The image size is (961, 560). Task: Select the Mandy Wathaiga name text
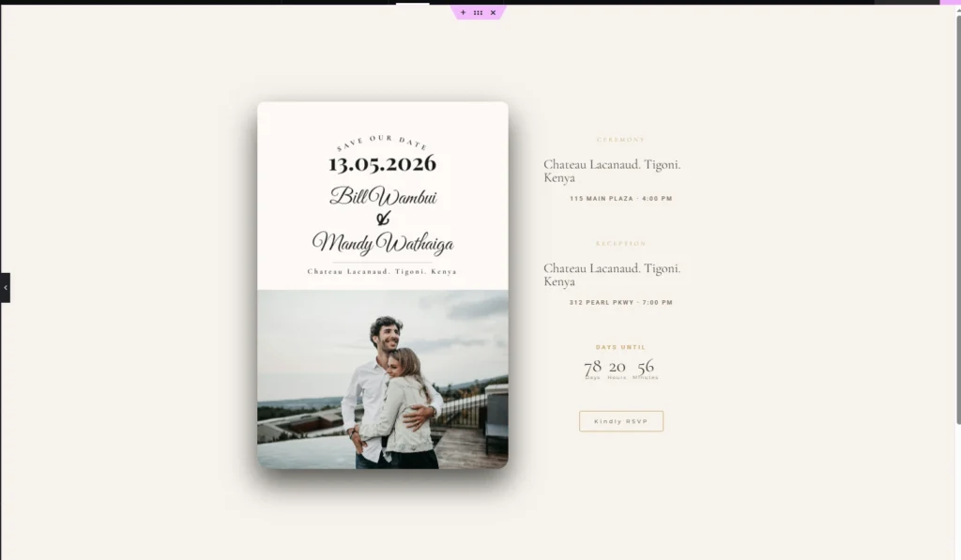tap(383, 243)
